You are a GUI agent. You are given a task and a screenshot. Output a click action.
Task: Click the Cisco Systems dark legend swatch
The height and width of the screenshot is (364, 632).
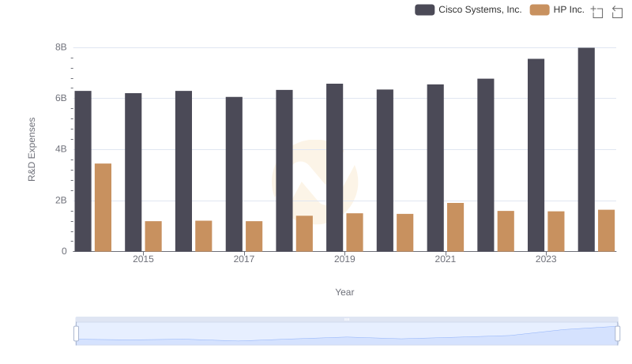425,9
